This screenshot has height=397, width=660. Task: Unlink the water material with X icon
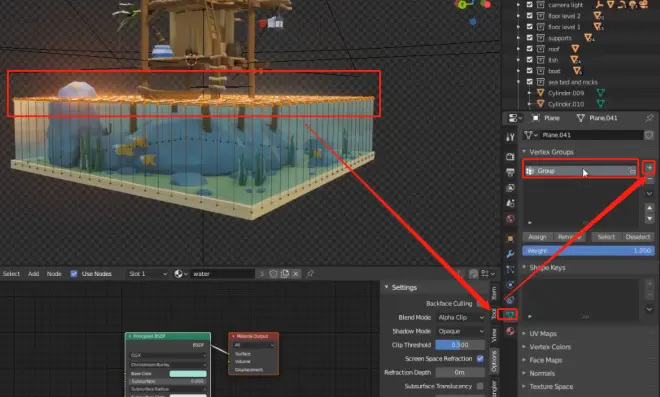pos(296,274)
